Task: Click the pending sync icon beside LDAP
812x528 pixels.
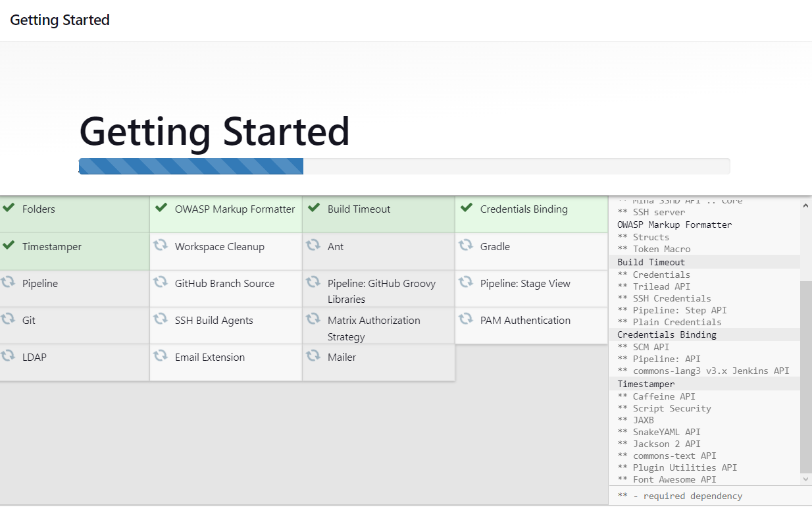Action: [8, 356]
